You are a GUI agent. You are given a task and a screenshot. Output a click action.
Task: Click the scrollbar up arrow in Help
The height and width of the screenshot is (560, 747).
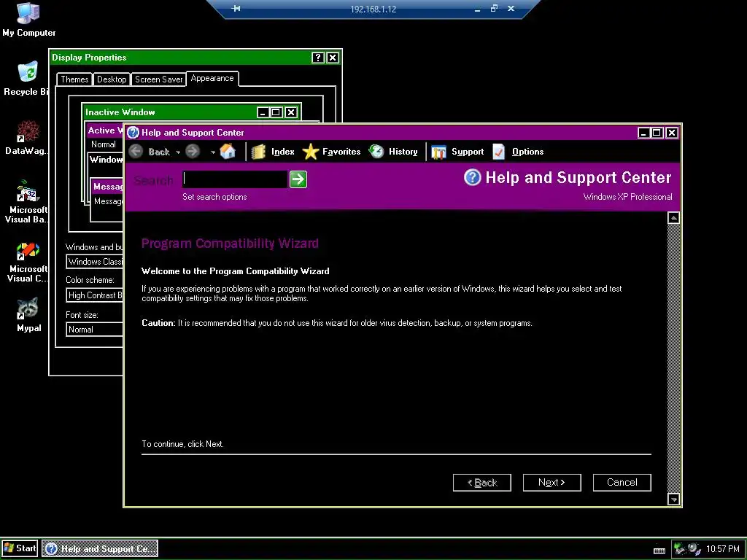(673, 218)
